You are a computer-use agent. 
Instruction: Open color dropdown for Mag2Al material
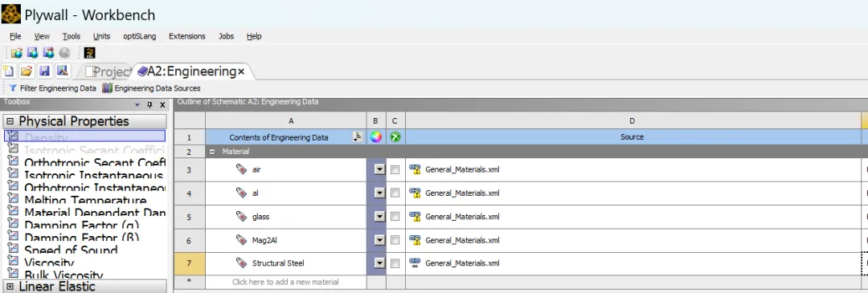pyautogui.click(x=379, y=240)
